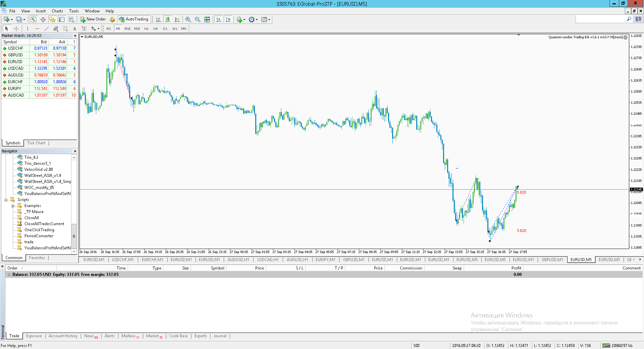This screenshot has height=349, width=644.
Task: Open the Insert menu
Action: tap(41, 11)
